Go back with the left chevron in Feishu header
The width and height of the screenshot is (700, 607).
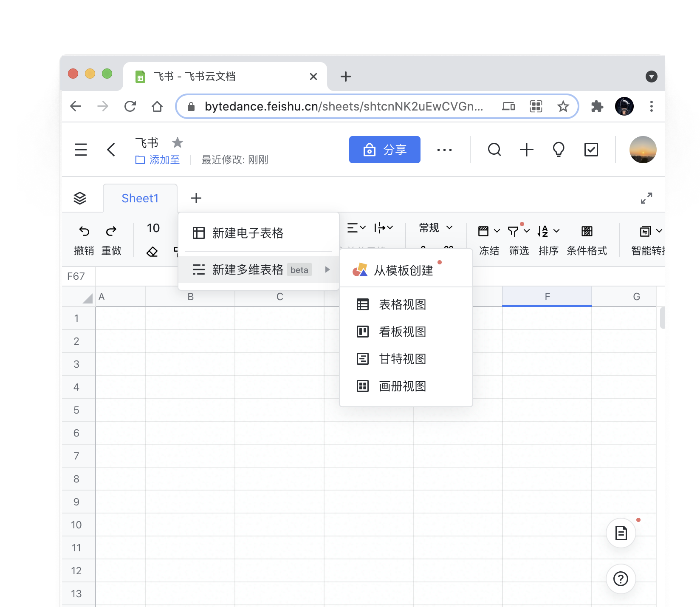(x=111, y=150)
